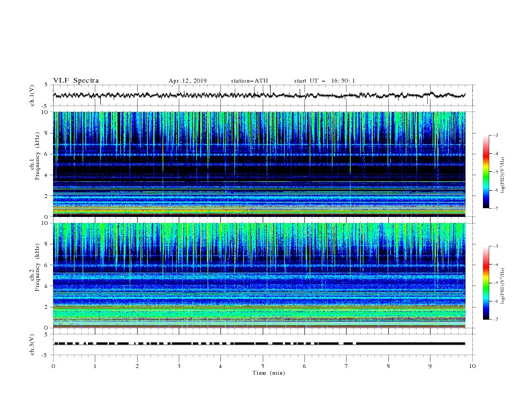Click the ch.1 spectrogram color scale bar
This screenshot has width=532, height=411.
point(486,172)
